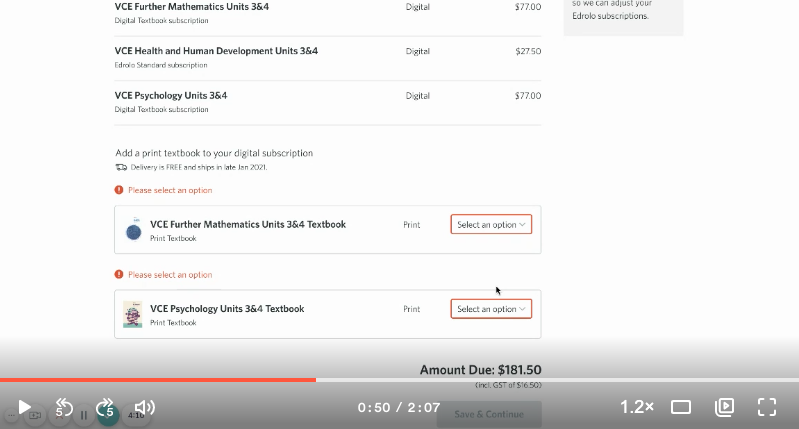Change the 1.2x playback speed
This screenshot has width=799, height=429.
(637, 407)
